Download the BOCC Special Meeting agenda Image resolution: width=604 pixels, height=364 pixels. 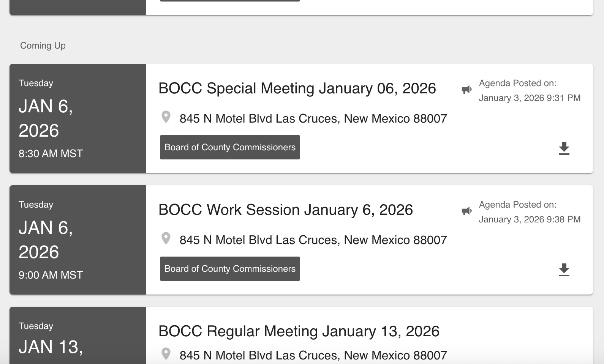tap(564, 148)
